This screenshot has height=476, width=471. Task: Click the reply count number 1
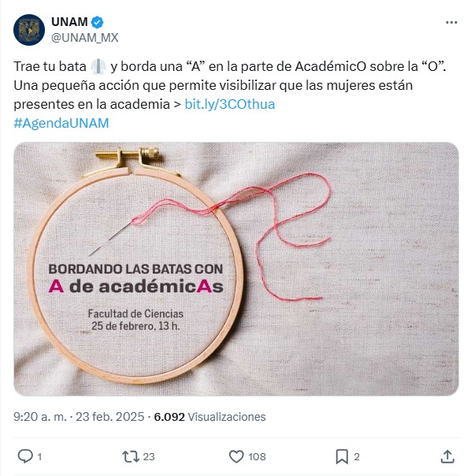(x=39, y=456)
